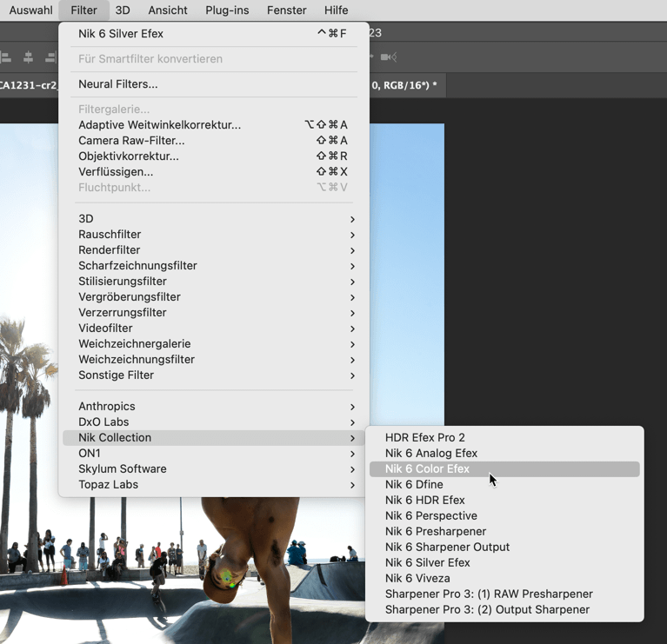The width and height of the screenshot is (667, 644).
Task: Expand Scharfzeichnungsfilter submenu
Action: 214,266
